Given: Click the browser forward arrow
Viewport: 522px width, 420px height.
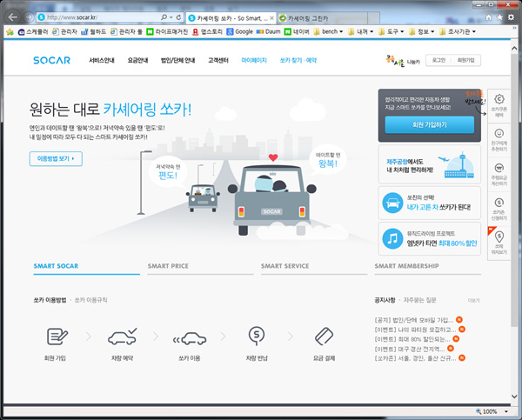Looking at the screenshot, I should (x=29, y=17).
